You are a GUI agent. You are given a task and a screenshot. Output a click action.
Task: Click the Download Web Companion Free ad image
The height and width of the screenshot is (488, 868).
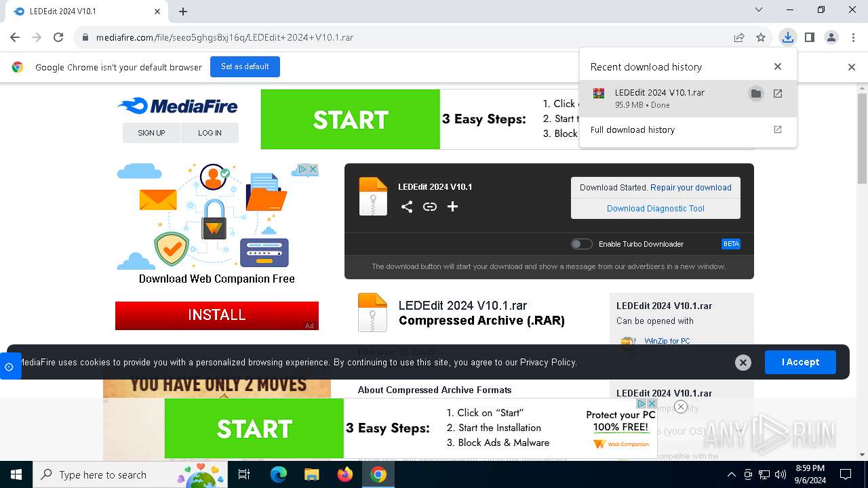click(x=217, y=224)
